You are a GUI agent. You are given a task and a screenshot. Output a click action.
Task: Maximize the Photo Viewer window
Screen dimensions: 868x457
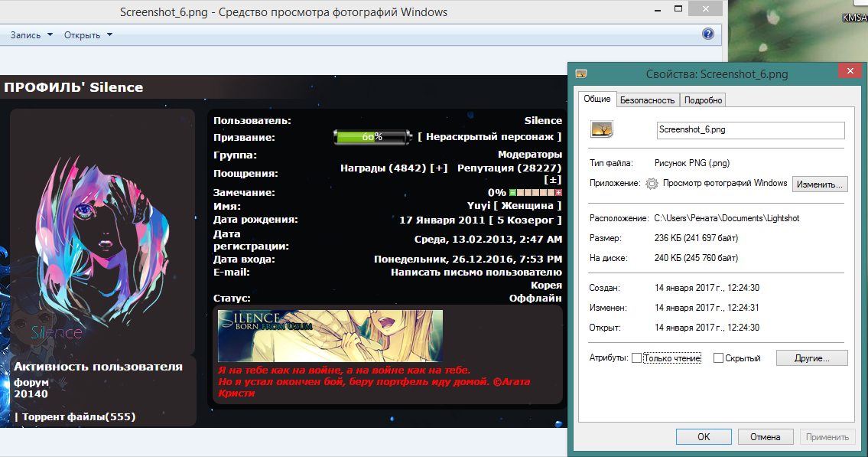click(678, 9)
